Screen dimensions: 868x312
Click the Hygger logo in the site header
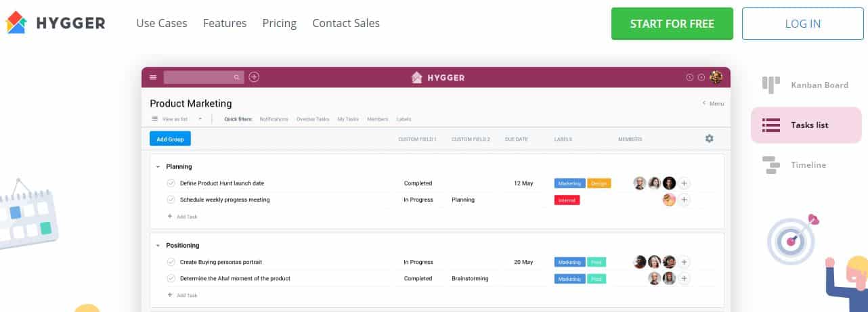click(x=55, y=23)
